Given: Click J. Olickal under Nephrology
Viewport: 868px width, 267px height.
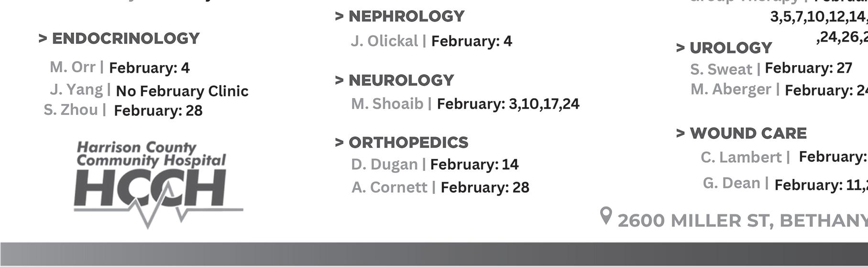Looking at the screenshot, I should pos(385,41).
